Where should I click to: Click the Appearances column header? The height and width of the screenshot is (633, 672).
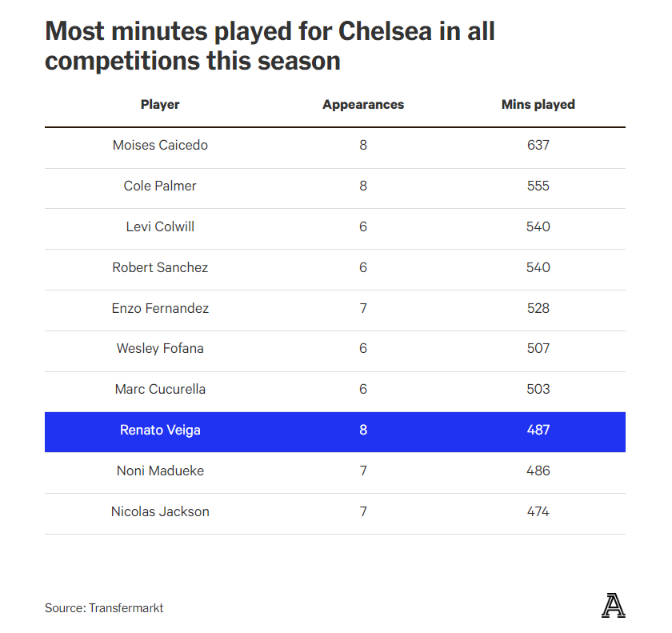(x=363, y=105)
